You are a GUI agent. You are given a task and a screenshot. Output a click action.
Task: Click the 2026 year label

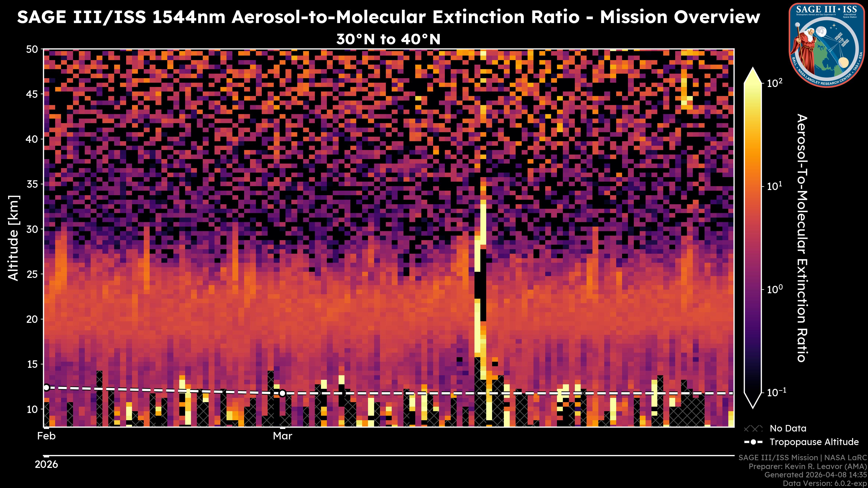click(x=47, y=465)
